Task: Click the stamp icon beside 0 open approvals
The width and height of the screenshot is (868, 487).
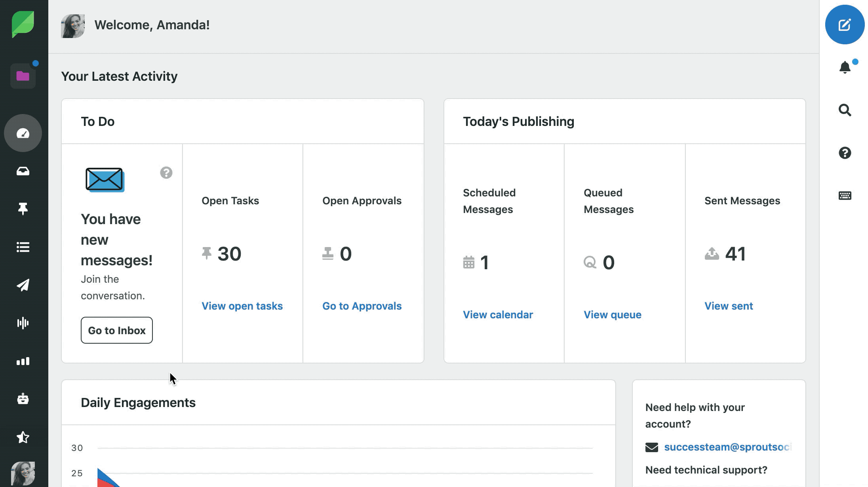Action: tap(328, 253)
